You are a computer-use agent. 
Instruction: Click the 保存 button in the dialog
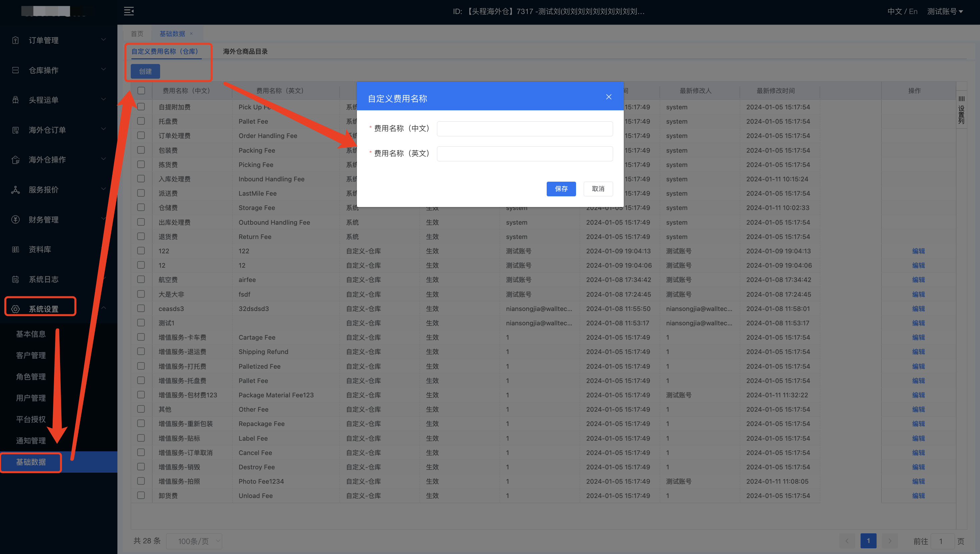(x=561, y=189)
